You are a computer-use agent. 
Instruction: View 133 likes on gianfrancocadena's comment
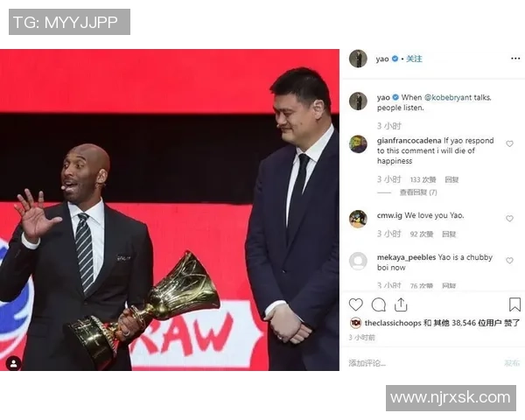tap(423, 180)
